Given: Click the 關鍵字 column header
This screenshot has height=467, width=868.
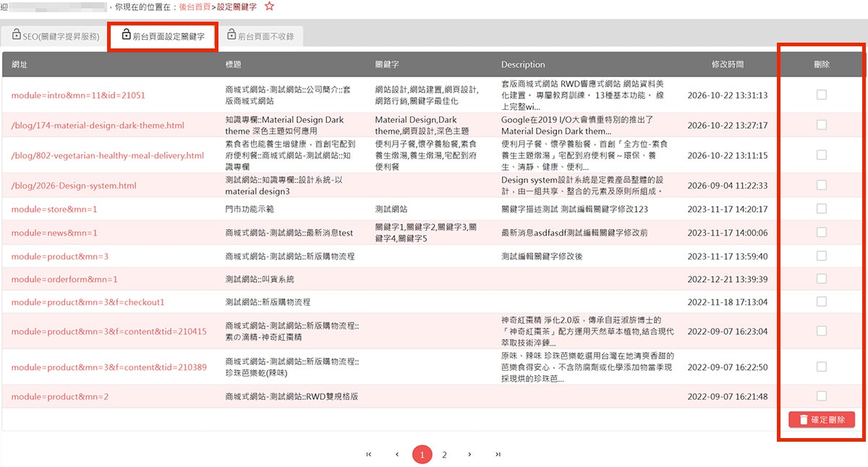Looking at the screenshot, I should [388, 64].
